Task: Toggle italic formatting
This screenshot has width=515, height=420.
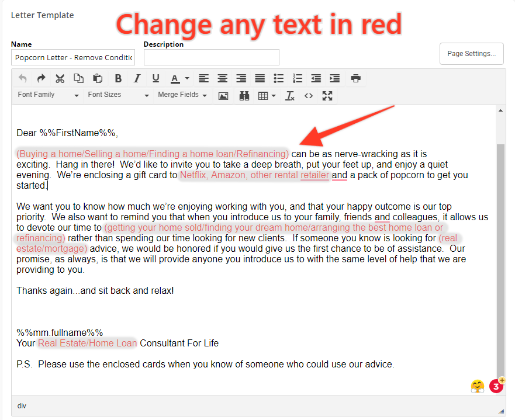Action: 137,78
